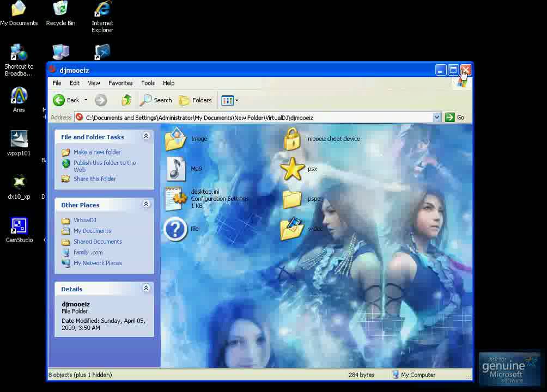Image resolution: width=547 pixels, height=392 pixels.
Task: Click Make a new folder link
Action: tap(97, 152)
